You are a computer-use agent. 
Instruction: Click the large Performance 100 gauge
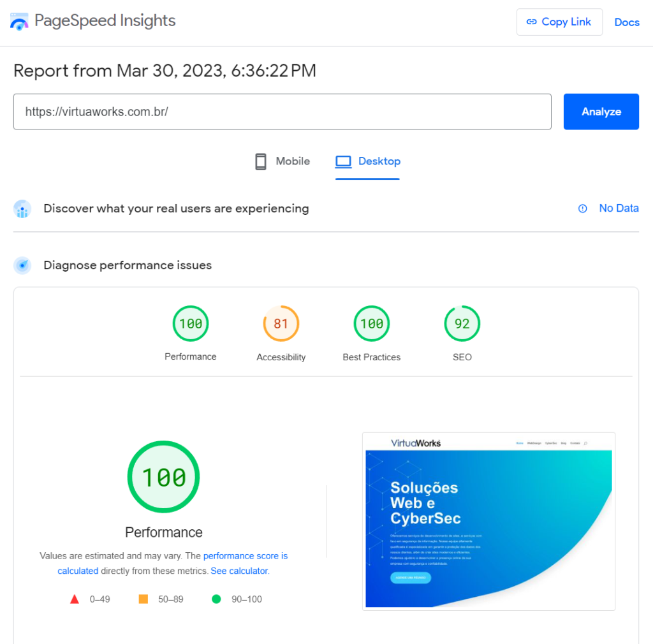point(164,477)
